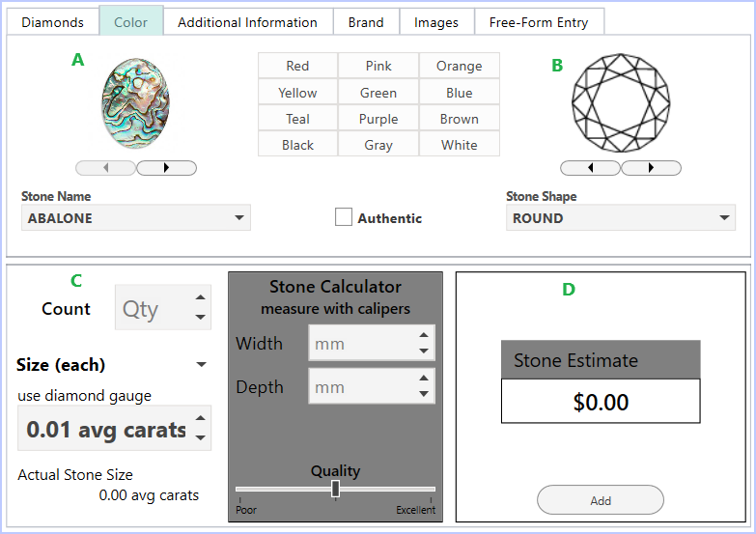Click the Quality slider handle
This screenshot has height=534, width=756.
click(x=336, y=489)
